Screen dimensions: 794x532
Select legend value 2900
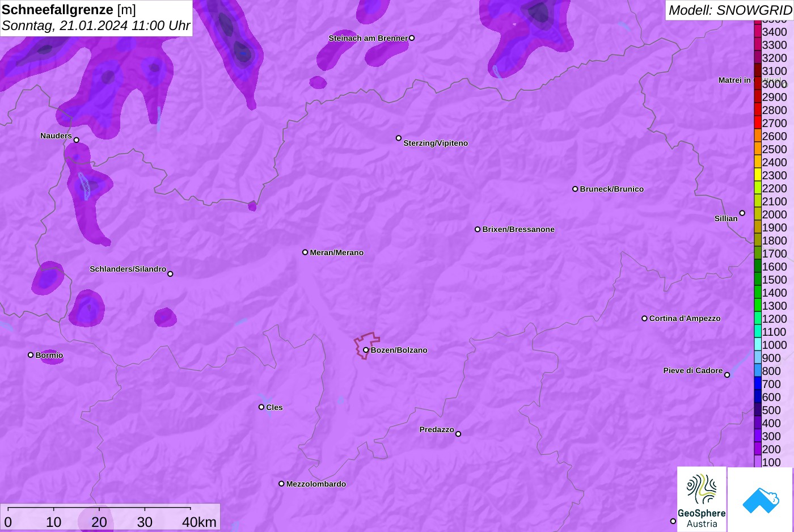(x=774, y=97)
